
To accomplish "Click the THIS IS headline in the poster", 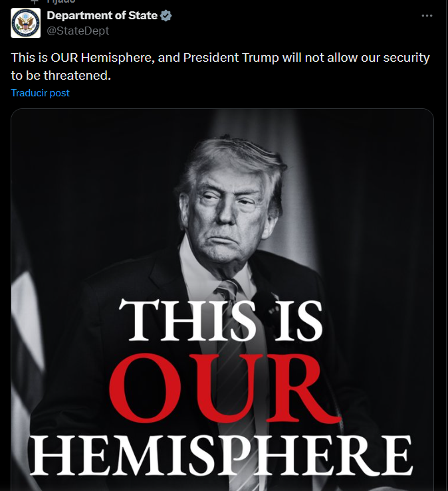I will (x=221, y=320).
